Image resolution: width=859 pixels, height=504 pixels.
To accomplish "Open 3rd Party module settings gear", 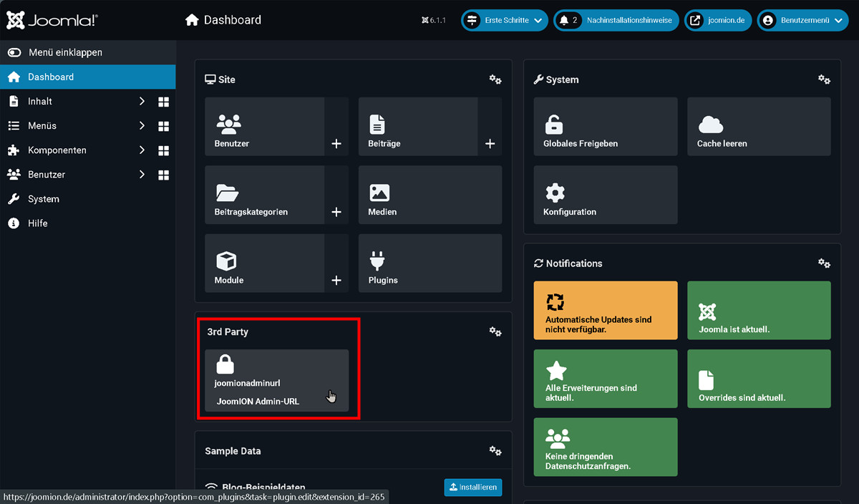I will pos(495,331).
